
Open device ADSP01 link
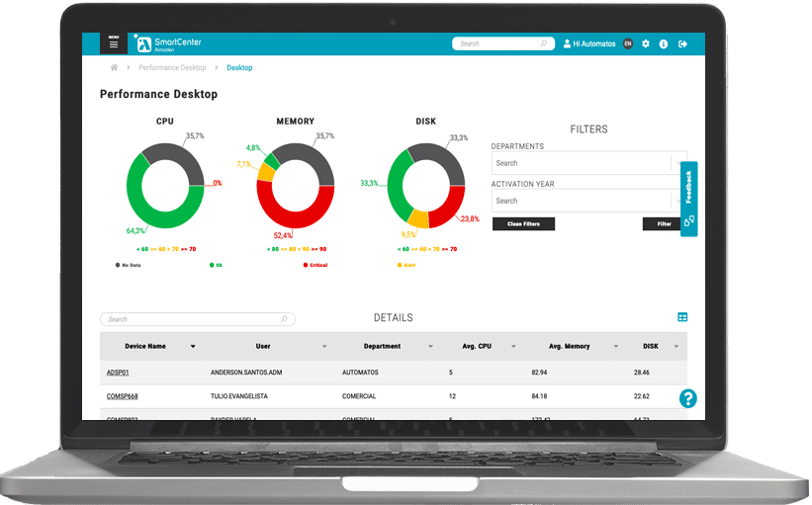[118, 373]
